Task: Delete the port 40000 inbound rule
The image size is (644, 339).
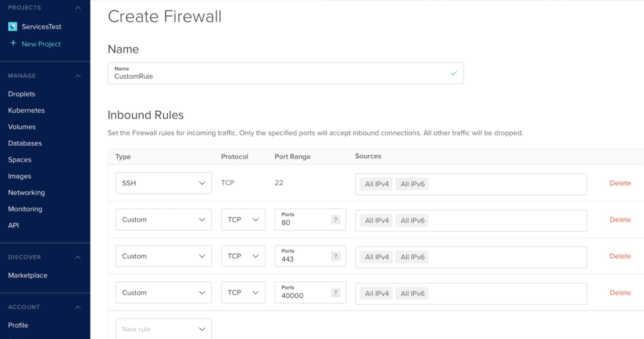Action: point(620,293)
